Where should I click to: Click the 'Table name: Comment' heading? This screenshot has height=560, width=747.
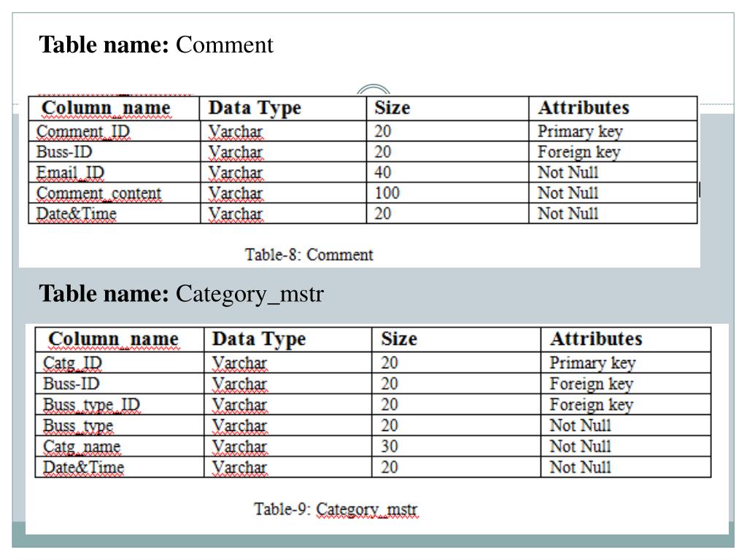[156, 44]
